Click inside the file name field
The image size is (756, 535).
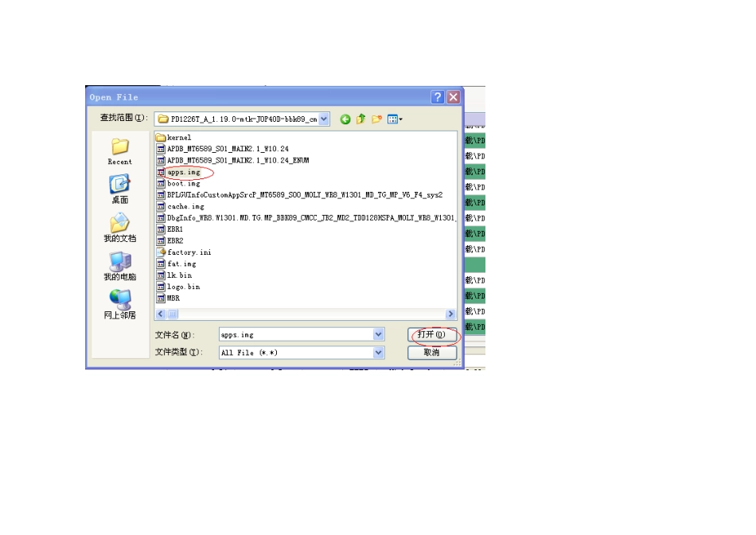point(296,334)
